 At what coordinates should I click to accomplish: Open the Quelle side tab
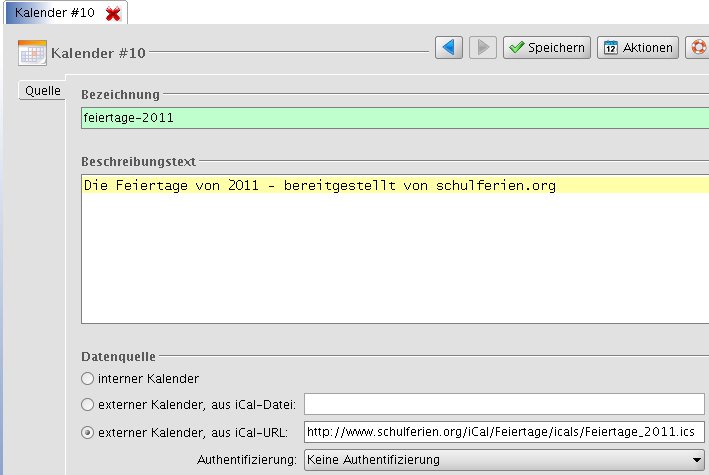click(43, 91)
